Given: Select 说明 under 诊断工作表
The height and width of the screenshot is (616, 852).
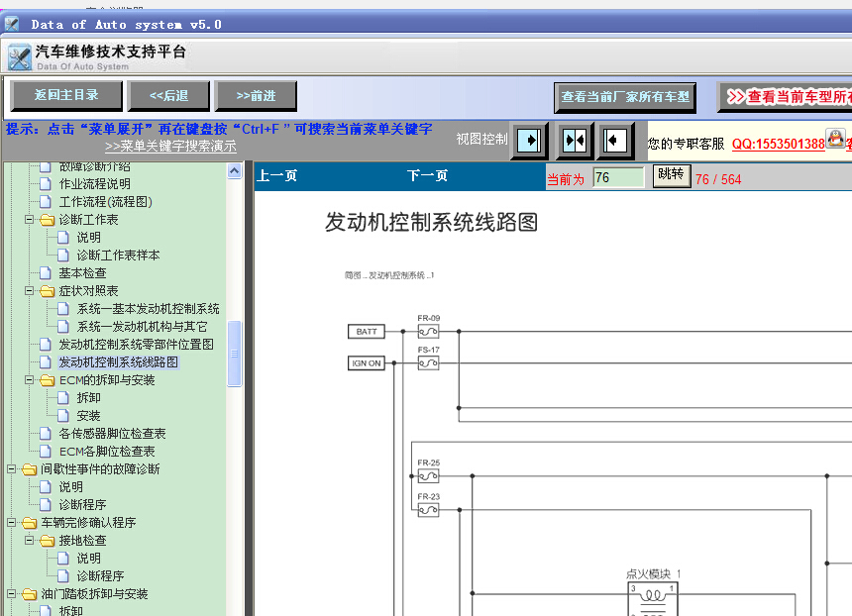Looking at the screenshot, I should [x=88, y=238].
